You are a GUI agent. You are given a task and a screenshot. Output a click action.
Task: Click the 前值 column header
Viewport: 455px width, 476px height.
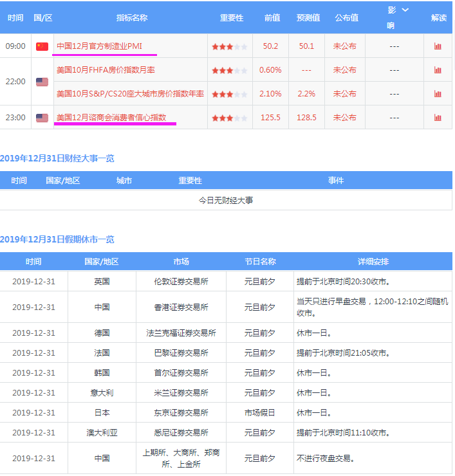272,17
